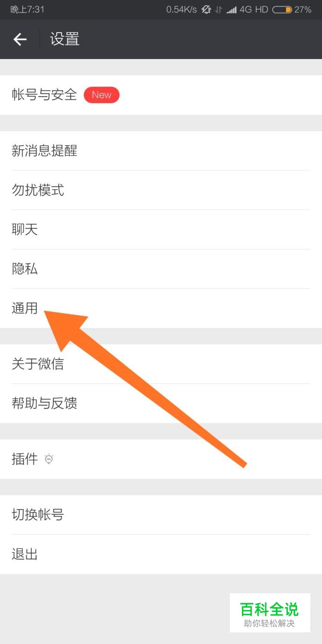Open the 聊天 settings entry
Viewport: 322px width, 644px height.
[x=161, y=229]
